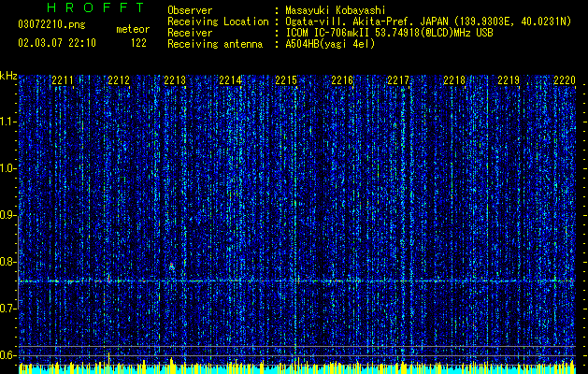Click the 2220 time marker
Viewport: 588px width, 374px height.
pos(565,80)
